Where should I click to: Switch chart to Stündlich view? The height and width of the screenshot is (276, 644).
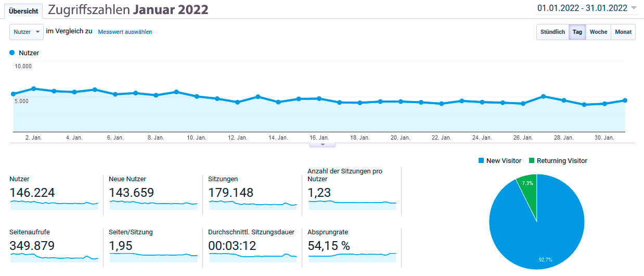coord(552,32)
